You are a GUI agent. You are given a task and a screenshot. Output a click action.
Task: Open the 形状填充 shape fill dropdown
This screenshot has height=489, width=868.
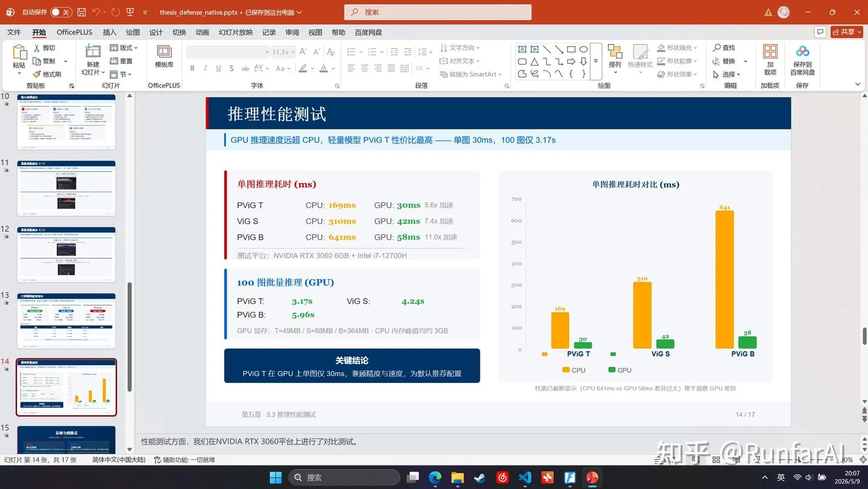(678, 48)
